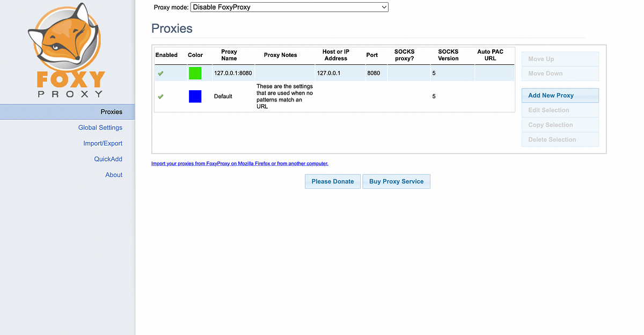Disable the 127.0.0.1:8080 proxy via its checkmark
Screen dimensions: 644x335
click(160, 72)
